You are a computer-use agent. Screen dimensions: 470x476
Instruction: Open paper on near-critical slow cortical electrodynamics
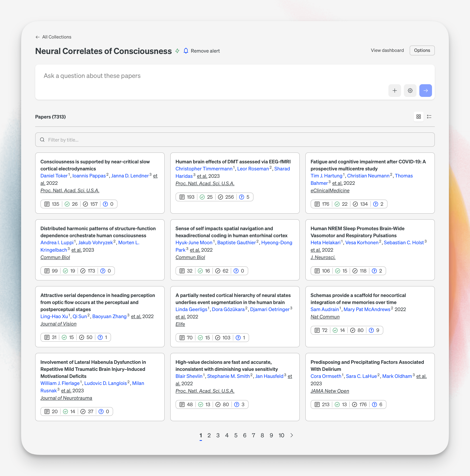[x=95, y=165]
